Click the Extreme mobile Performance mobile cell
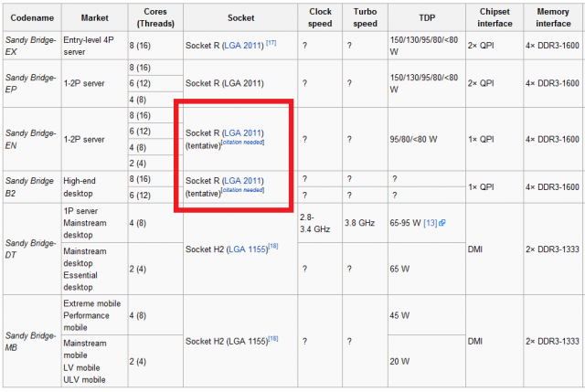The height and width of the screenshot is (392, 585). point(95,315)
